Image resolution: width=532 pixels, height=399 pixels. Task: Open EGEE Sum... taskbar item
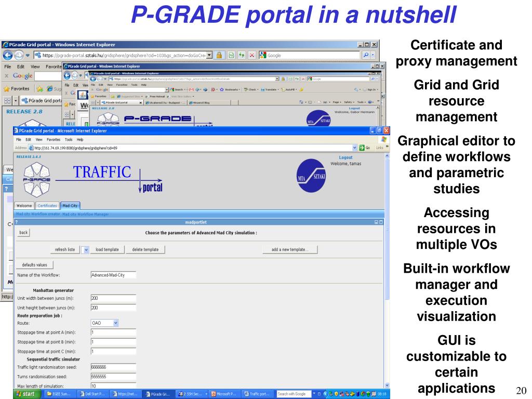[x=59, y=394]
